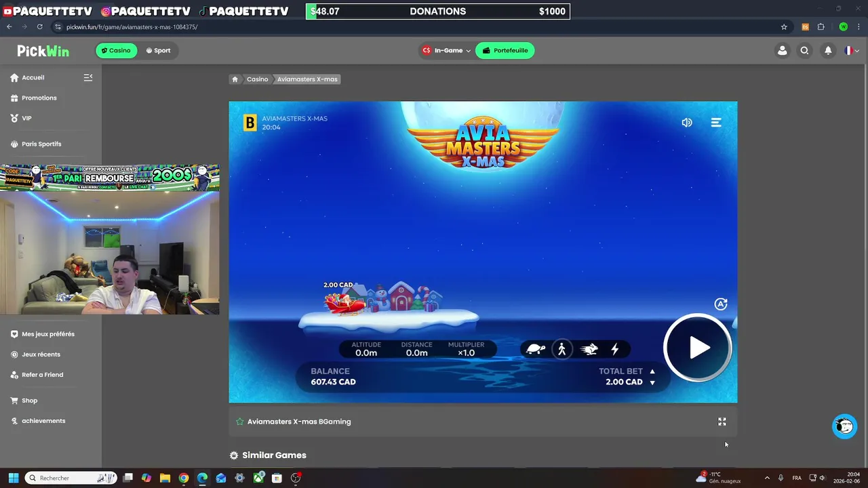This screenshot has height=488, width=868.
Task: Change language via the French flag
Action: pos(852,50)
